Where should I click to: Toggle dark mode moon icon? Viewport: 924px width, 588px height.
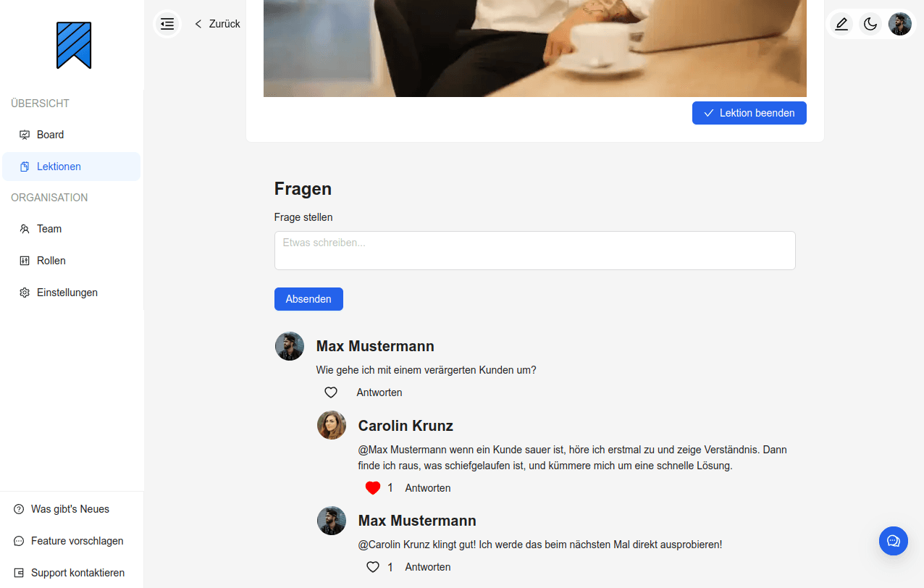pyautogui.click(x=870, y=24)
